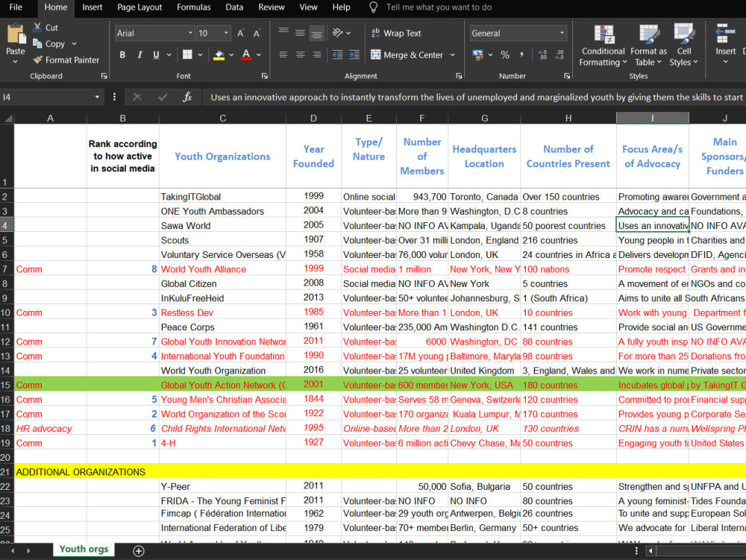Expand the Merge & Center dropdown arrow
Image resolution: width=746 pixels, height=560 pixels.
click(453, 54)
